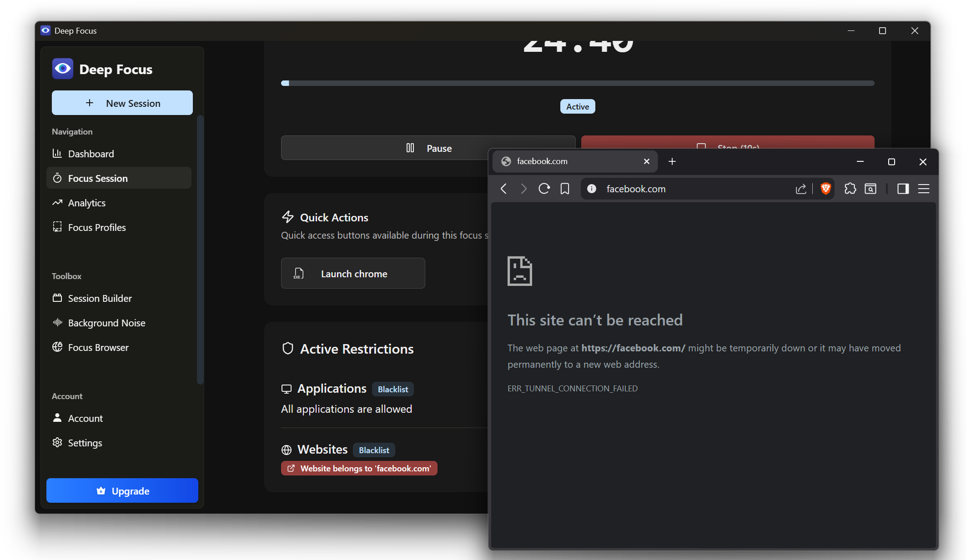
Task: Bookmark this page in browser
Action: click(x=565, y=189)
